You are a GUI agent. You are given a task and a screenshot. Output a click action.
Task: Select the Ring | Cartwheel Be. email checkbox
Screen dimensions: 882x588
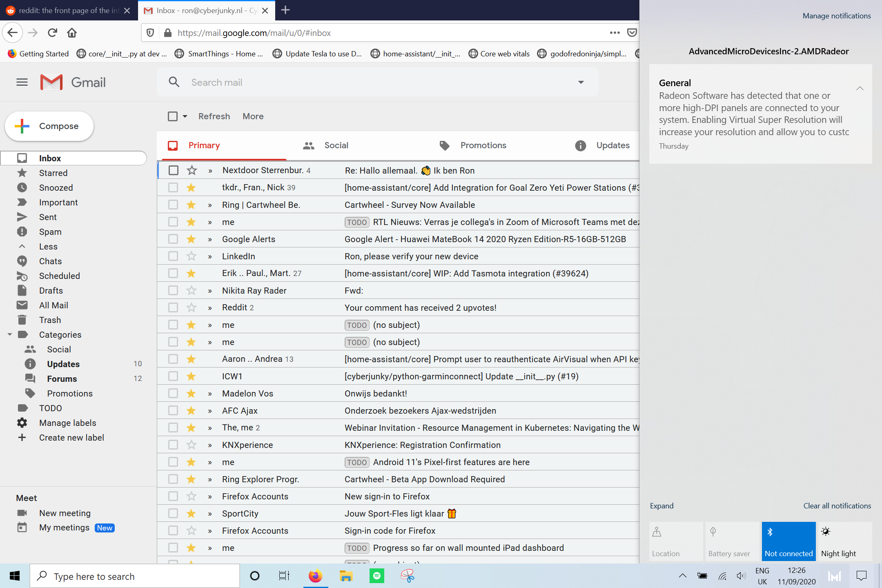[173, 205]
